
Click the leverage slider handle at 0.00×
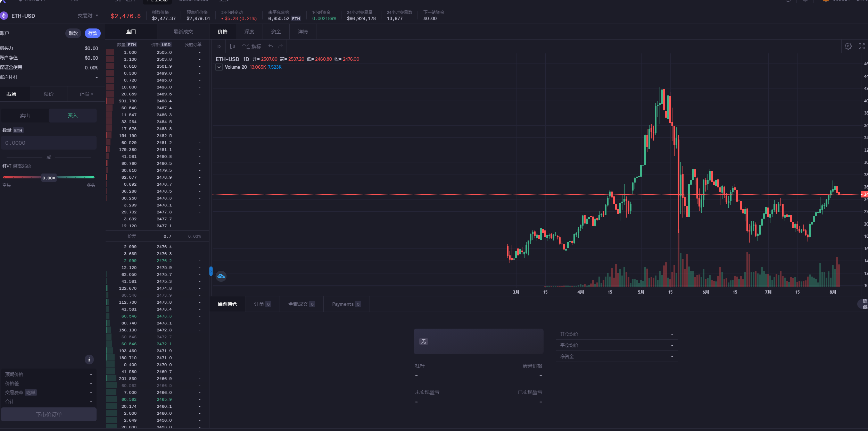pyautogui.click(x=49, y=178)
